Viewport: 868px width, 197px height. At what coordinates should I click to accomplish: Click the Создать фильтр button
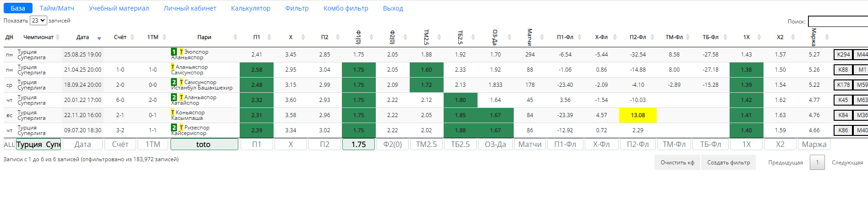click(729, 163)
